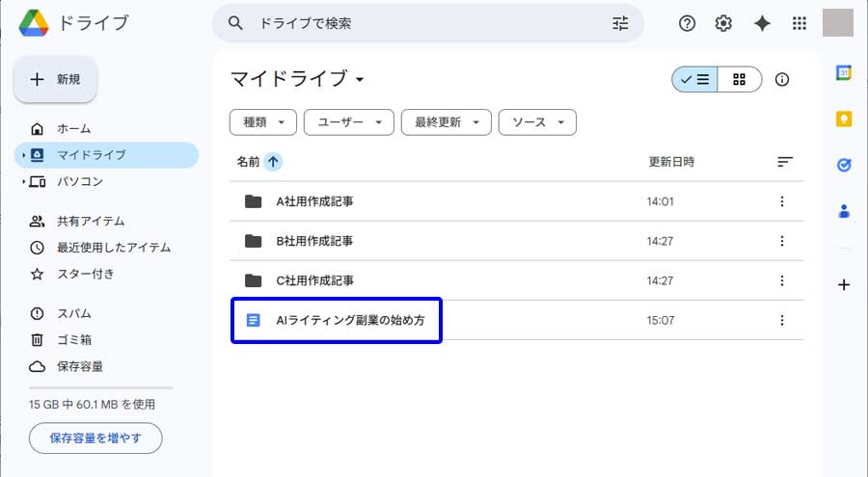Go to ゴミ箱 in sidebar
This screenshot has width=868, height=477.
[74, 339]
